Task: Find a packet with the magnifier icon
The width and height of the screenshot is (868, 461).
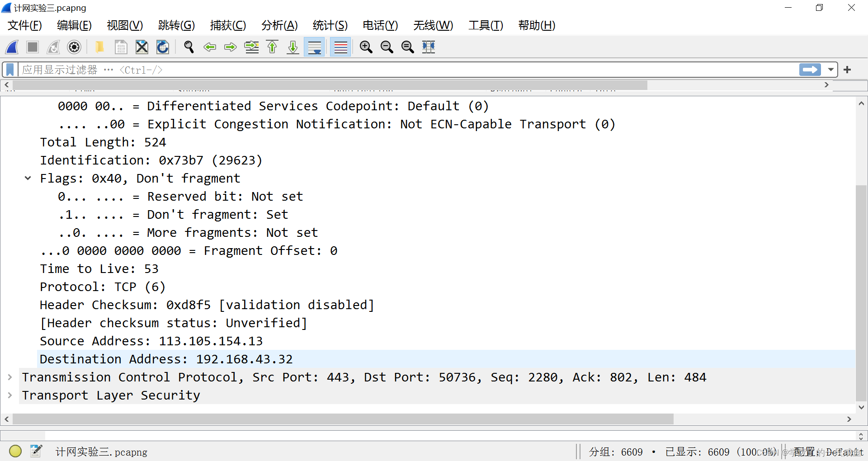Action: [x=189, y=47]
